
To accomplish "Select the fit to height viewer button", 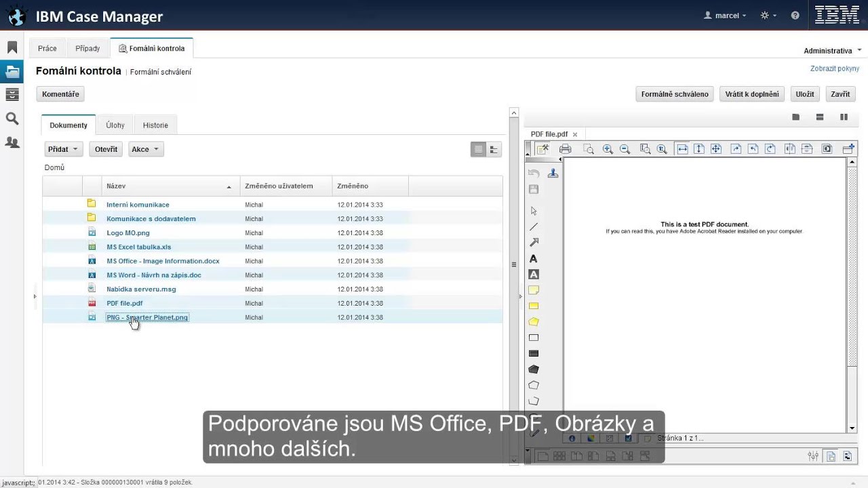I will click(x=699, y=149).
